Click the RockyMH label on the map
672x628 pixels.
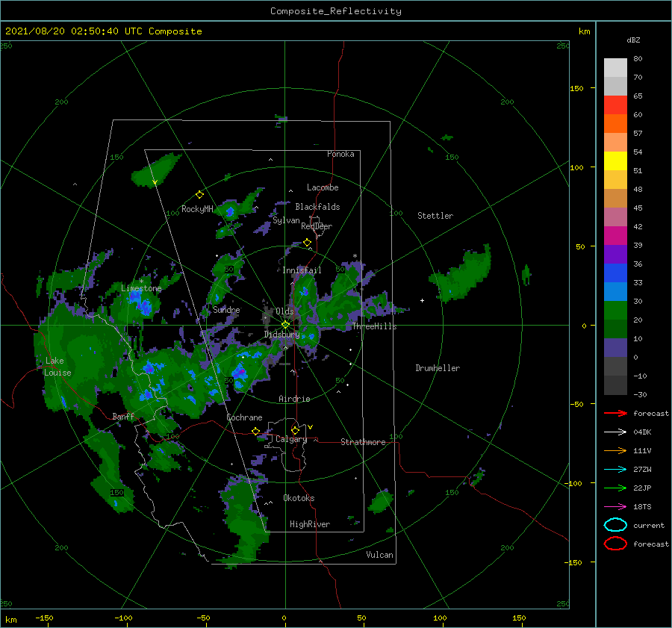pos(197,209)
